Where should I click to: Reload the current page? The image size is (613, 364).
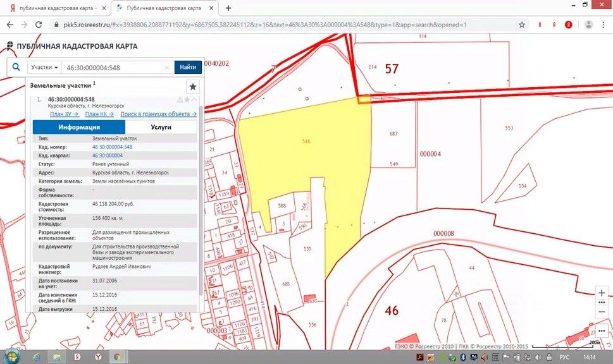click(x=39, y=25)
